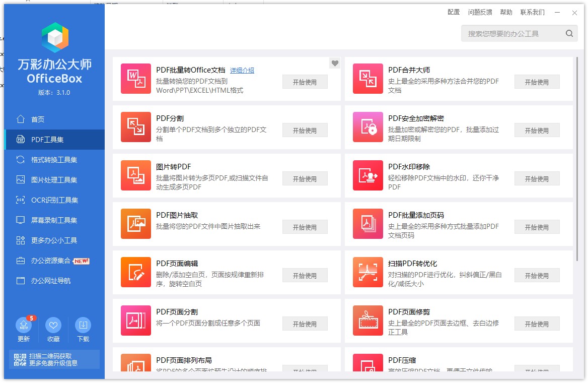Click the PDF页面排列布局 title text
Viewport: 588px width, 383px height.
[184, 360]
